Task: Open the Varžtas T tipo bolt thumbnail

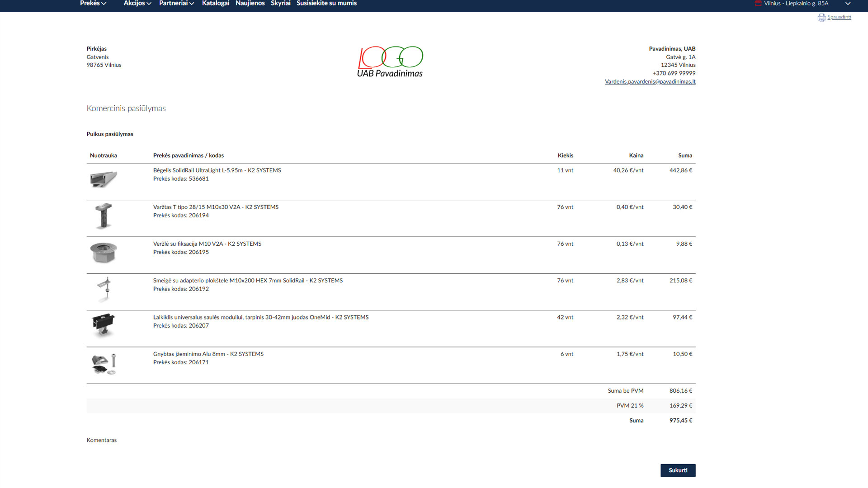Action: pyautogui.click(x=104, y=216)
